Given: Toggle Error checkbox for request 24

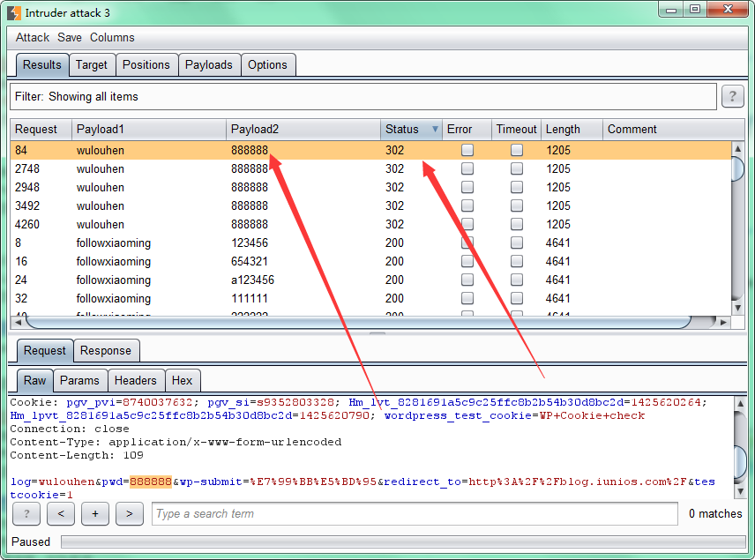Looking at the screenshot, I should [467, 280].
